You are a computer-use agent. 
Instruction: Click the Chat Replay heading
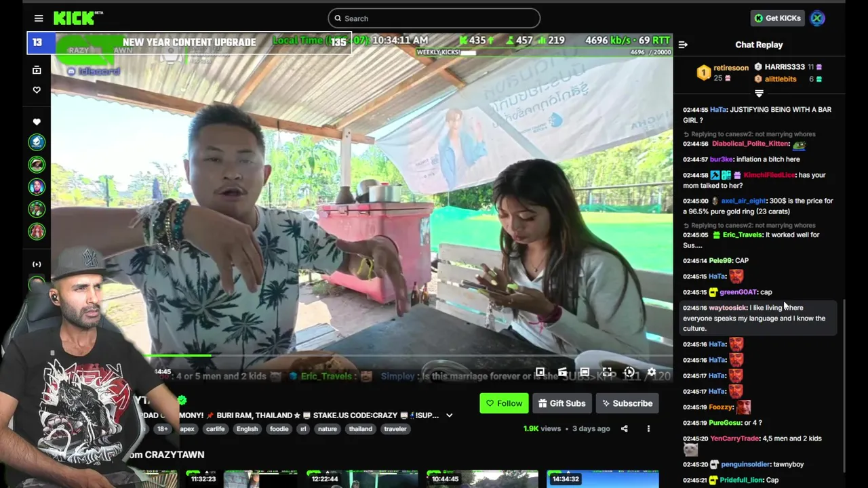tap(759, 45)
